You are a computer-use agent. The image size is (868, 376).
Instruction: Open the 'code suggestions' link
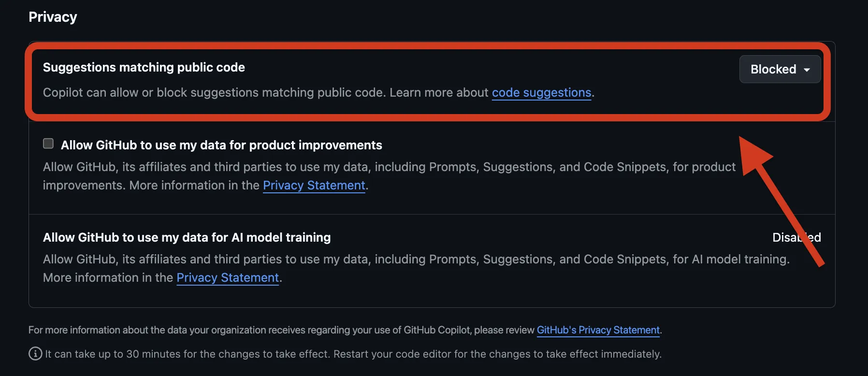[541, 92]
